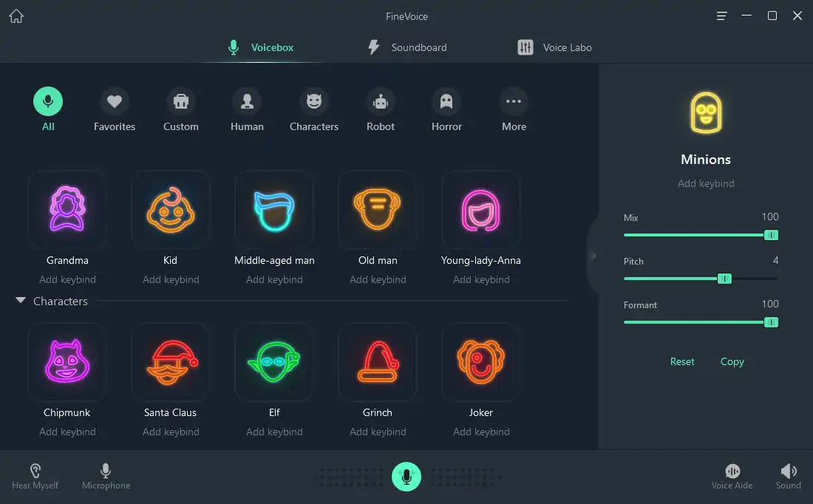Viewport: 813px width, 504px height.
Task: Select the Grinch voice effect
Action: click(x=378, y=361)
